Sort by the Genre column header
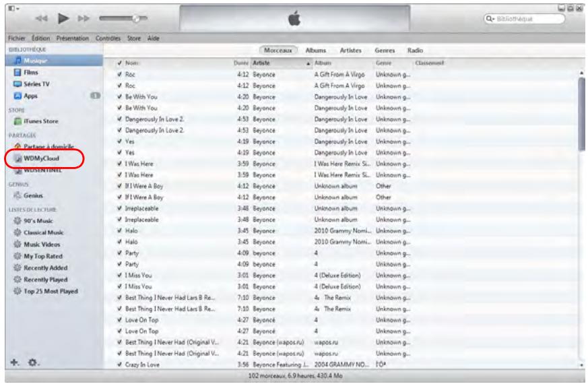This screenshot has width=588, height=384. point(383,63)
